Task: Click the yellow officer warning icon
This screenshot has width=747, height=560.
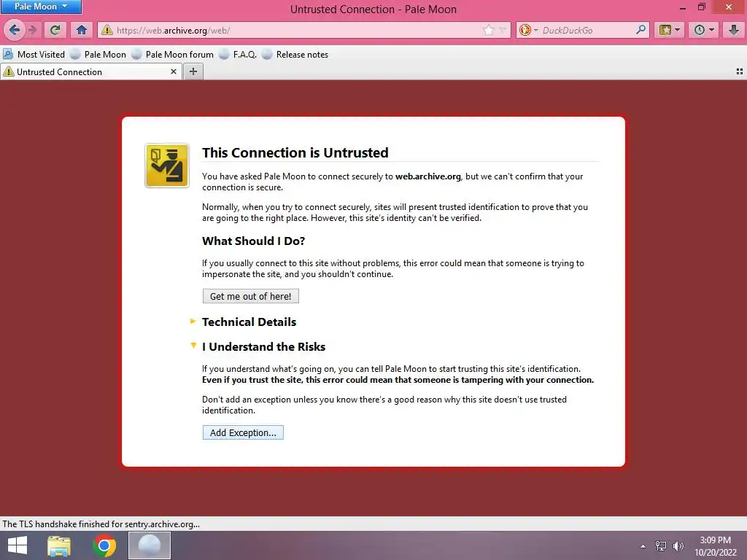Action: pyautogui.click(x=167, y=166)
